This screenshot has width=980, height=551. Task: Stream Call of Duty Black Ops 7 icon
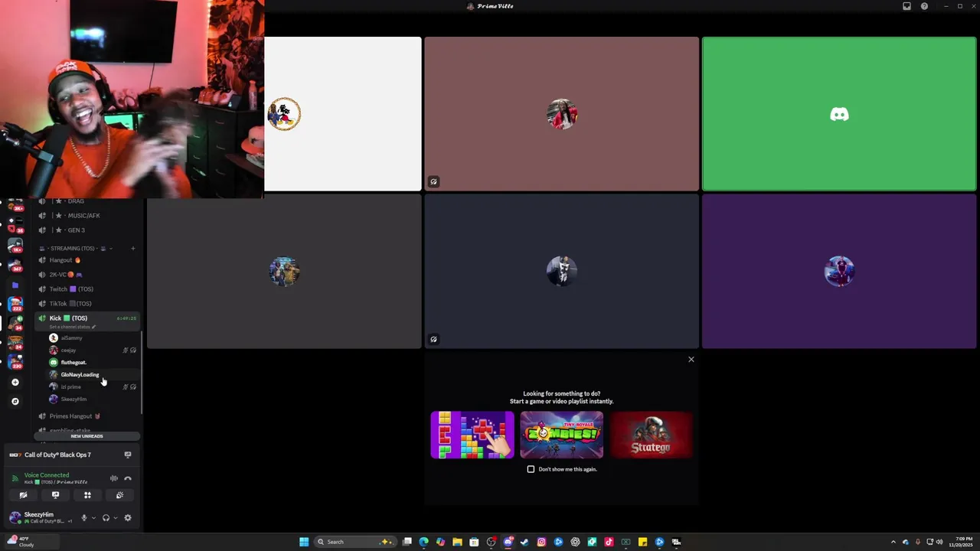click(x=128, y=455)
